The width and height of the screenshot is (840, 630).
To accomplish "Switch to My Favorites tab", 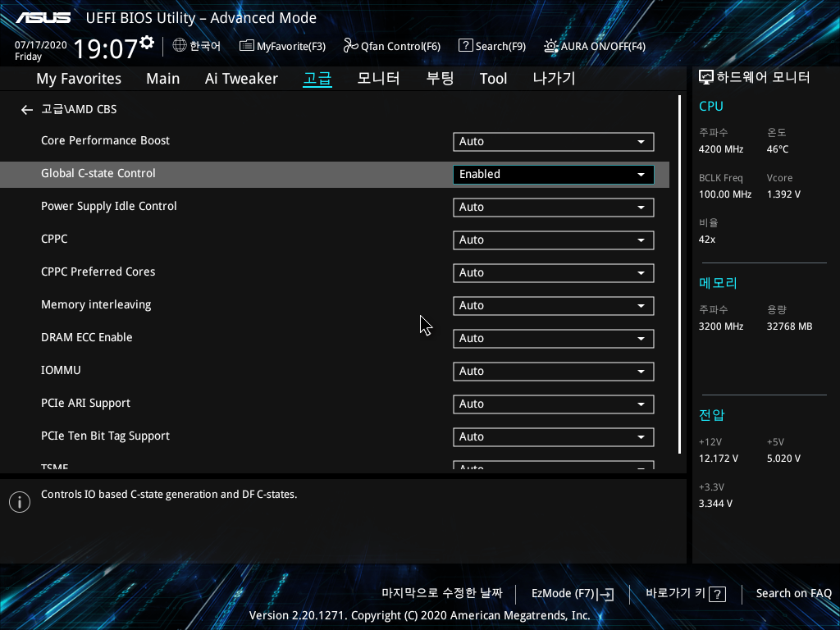I will point(79,79).
